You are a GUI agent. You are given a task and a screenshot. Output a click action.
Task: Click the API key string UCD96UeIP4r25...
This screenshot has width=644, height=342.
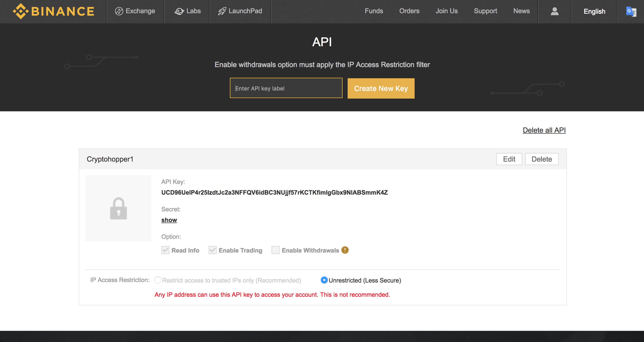[275, 192]
